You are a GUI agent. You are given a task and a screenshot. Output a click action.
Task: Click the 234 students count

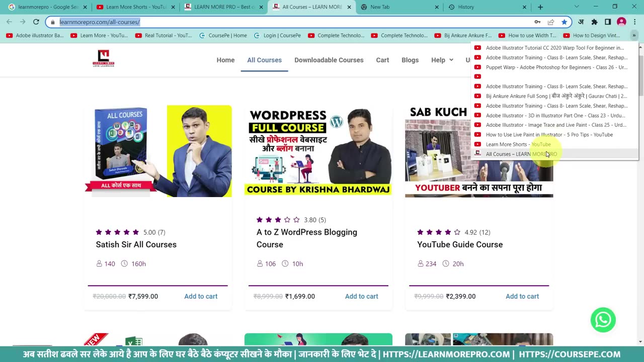427,263
